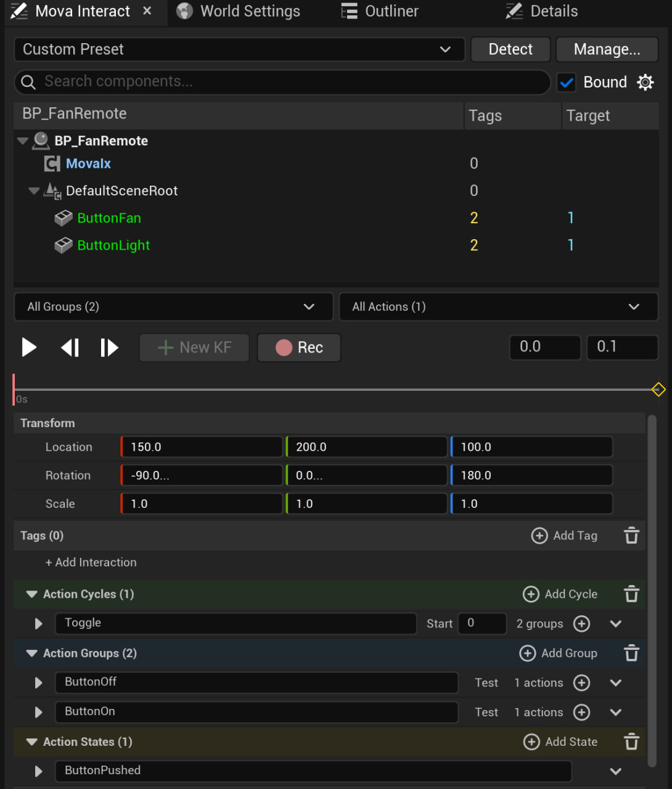Click the New KF button
The width and height of the screenshot is (672, 789).
tap(194, 348)
